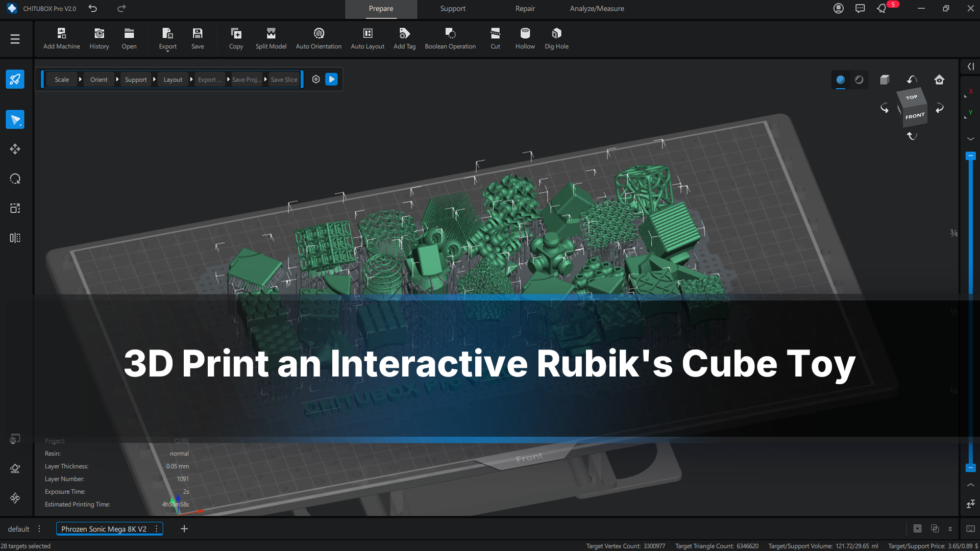The image size is (980, 551).
Task: Start the workflow with play button
Action: 332,79
